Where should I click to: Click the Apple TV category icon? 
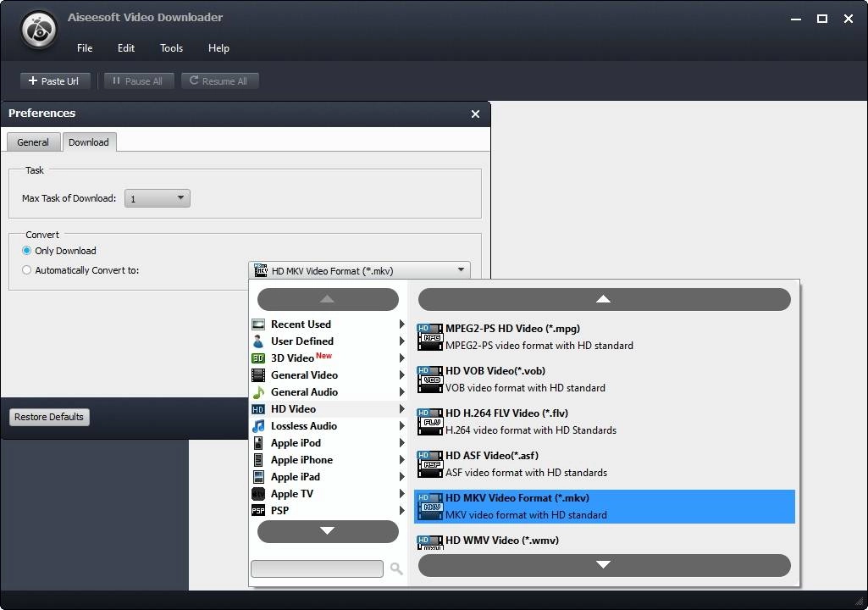coord(258,494)
